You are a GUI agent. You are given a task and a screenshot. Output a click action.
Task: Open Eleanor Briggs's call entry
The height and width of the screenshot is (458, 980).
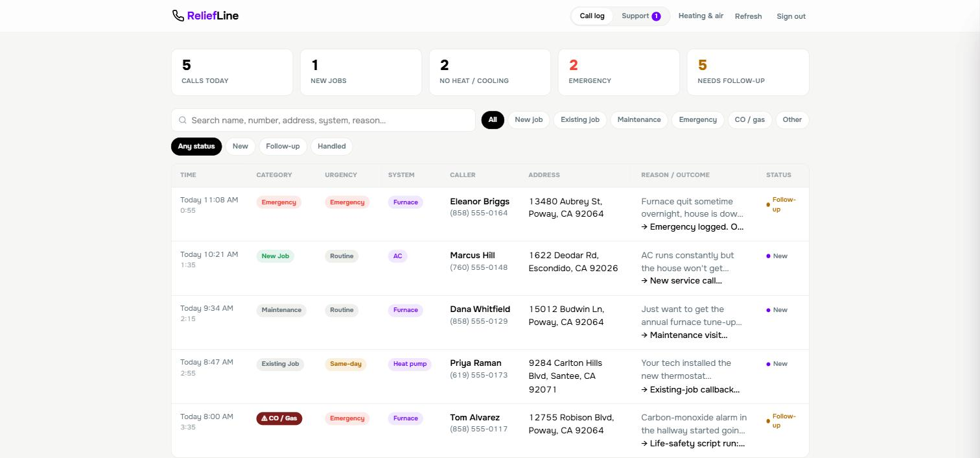490,214
